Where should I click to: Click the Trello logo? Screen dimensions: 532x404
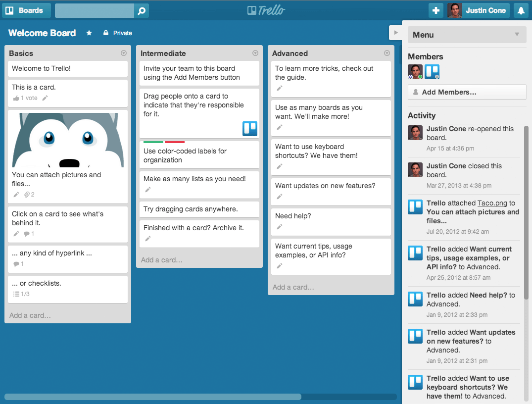click(266, 10)
